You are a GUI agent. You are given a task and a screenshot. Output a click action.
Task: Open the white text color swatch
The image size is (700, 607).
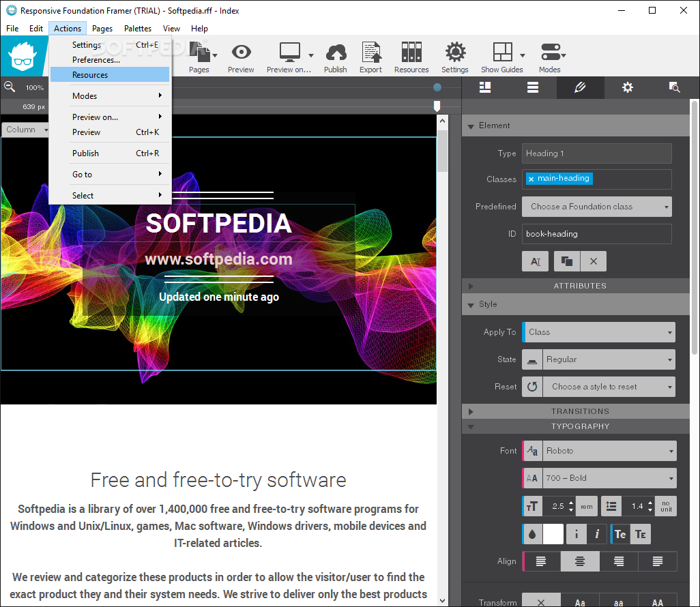553,534
